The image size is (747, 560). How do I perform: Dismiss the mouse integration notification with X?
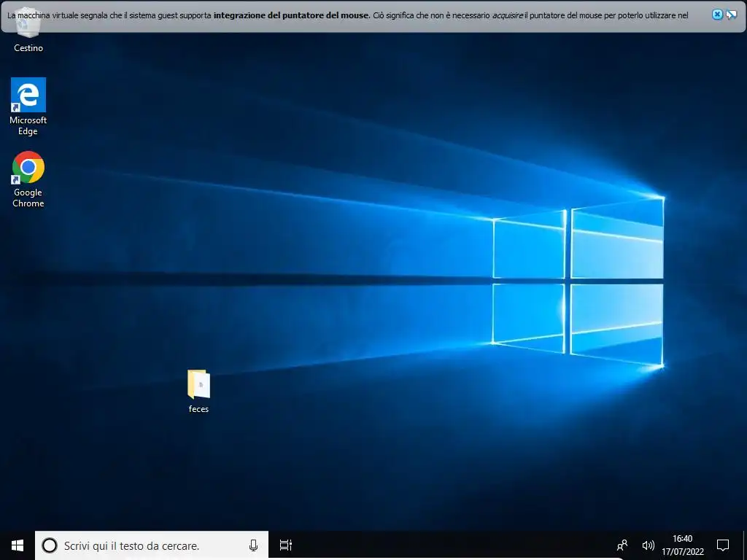(717, 15)
